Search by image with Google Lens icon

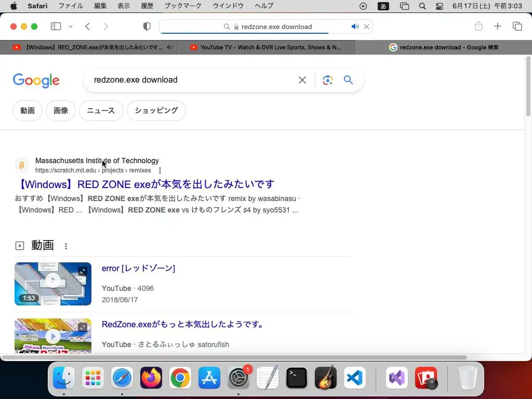(x=327, y=80)
